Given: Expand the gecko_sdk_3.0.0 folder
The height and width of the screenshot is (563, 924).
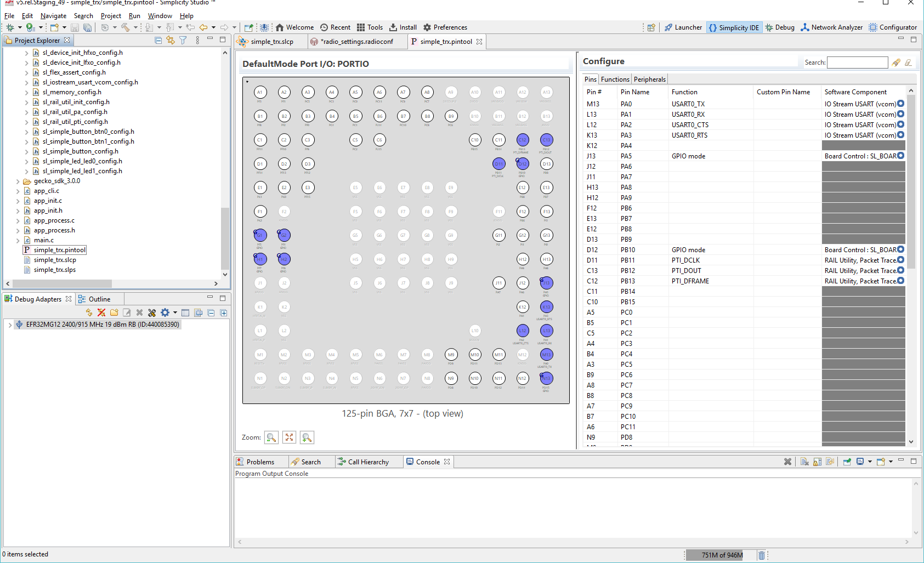Looking at the screenshot, I should point(18,181).
